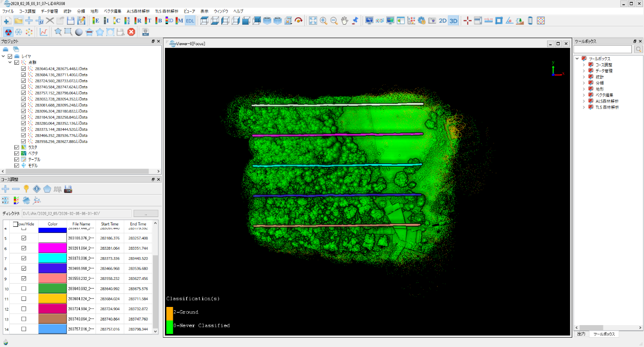Toggle the Show/Hide header checkbox
This screenshot has width=644, height=347.
(15, 224)
